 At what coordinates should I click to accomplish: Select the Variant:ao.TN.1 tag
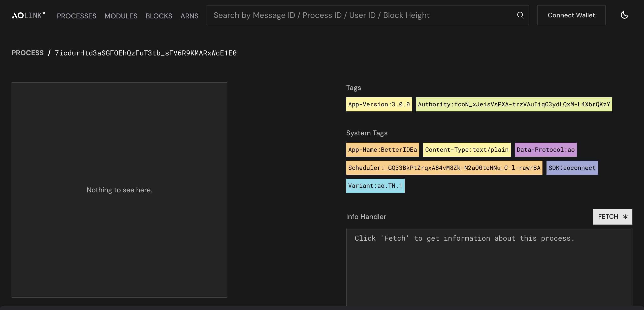coord(375,186)
